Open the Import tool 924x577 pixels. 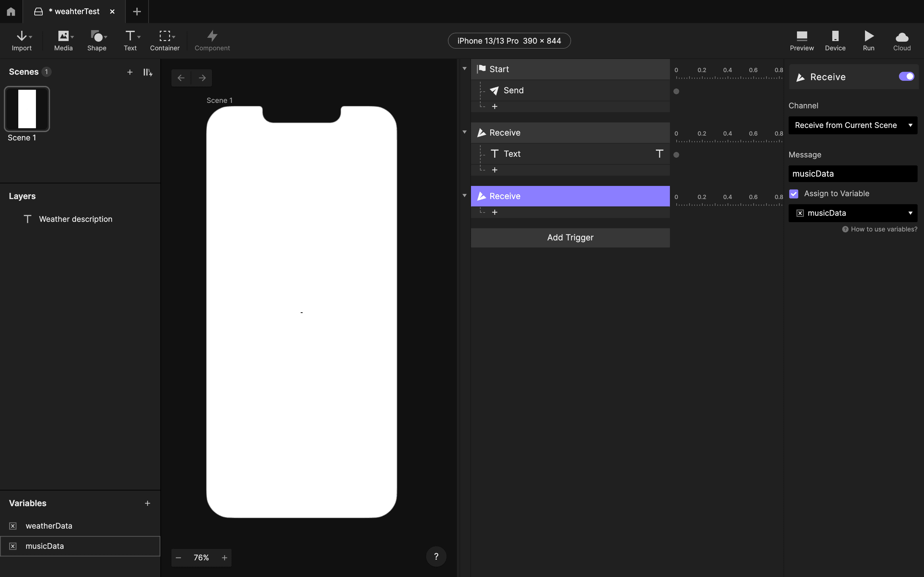pos(22,40)
